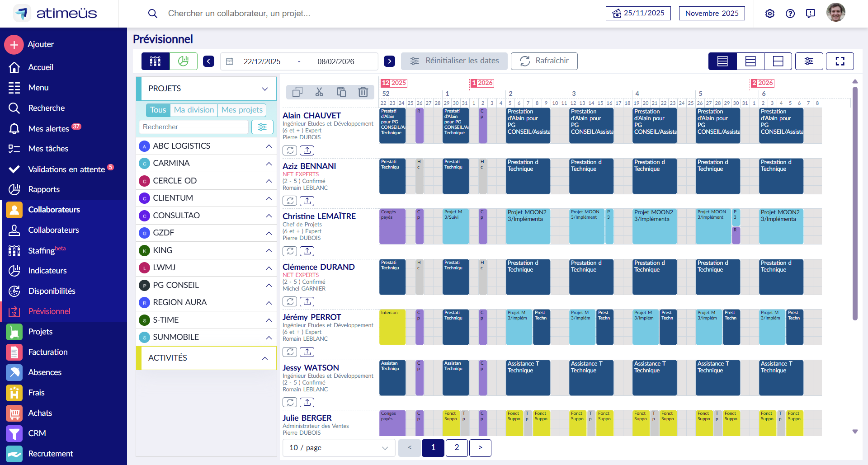This screenshot has width=868, height=465.
Task: Open settings gear in the top bar
Action: pyautogui.click(x=770, y=14)
